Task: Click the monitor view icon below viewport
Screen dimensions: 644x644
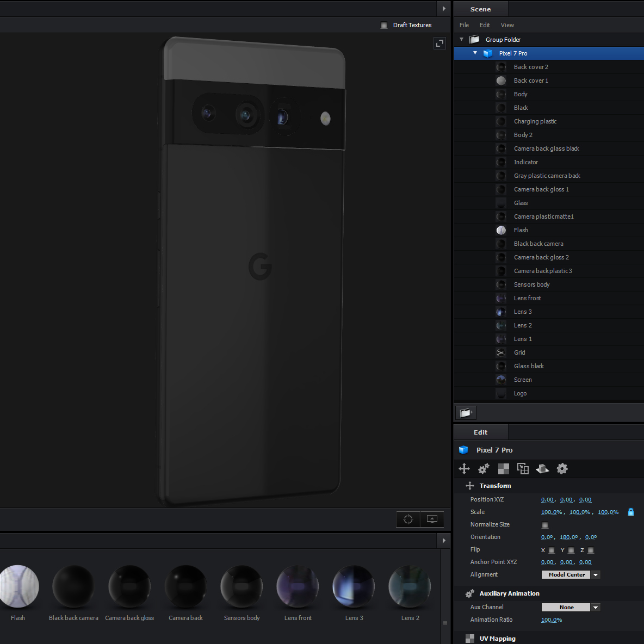Action: (432, 519)
